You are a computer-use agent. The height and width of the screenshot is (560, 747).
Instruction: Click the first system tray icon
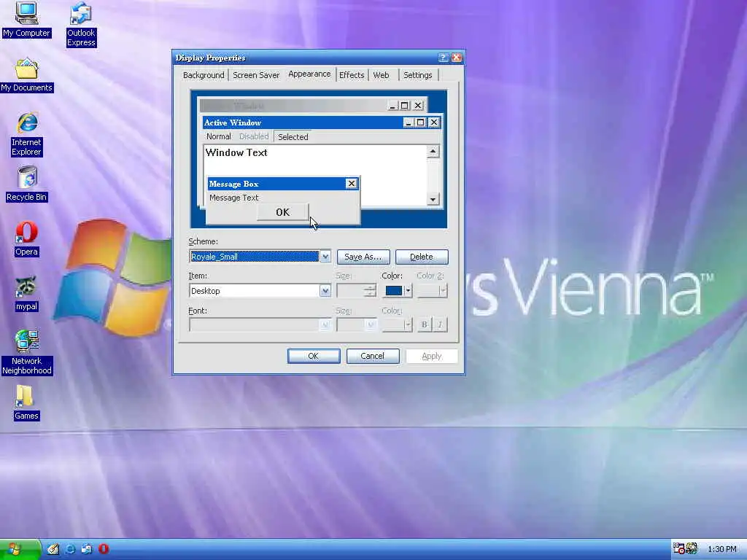[679, 549]
